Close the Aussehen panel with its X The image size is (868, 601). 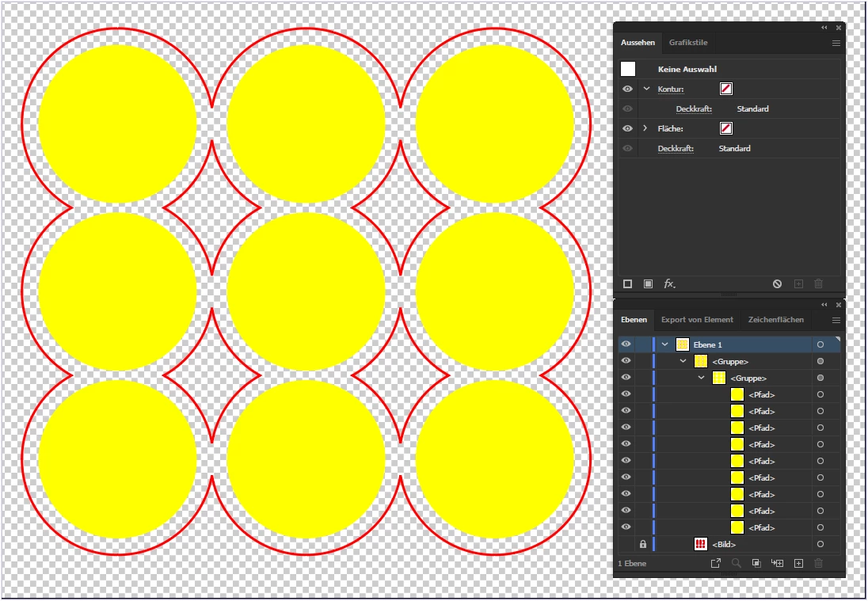pyautogui.click(x=839, y=28)
